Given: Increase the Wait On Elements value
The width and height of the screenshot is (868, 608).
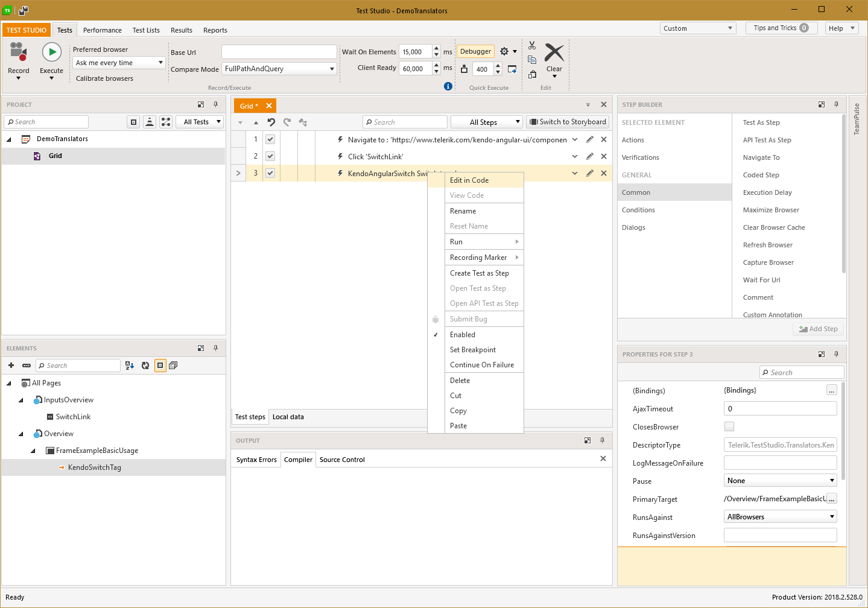Looking at the screenshot, I should [x=437, y=48].
